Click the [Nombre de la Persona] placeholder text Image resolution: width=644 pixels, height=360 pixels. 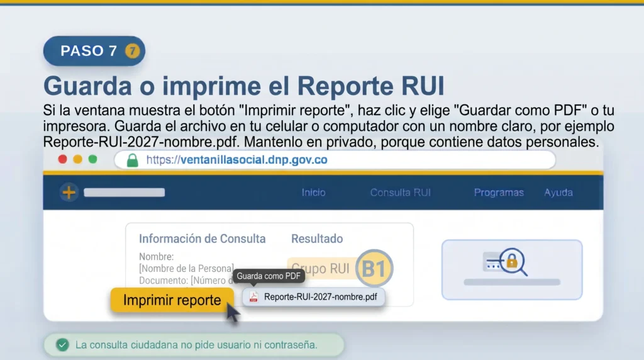(186, 268)
